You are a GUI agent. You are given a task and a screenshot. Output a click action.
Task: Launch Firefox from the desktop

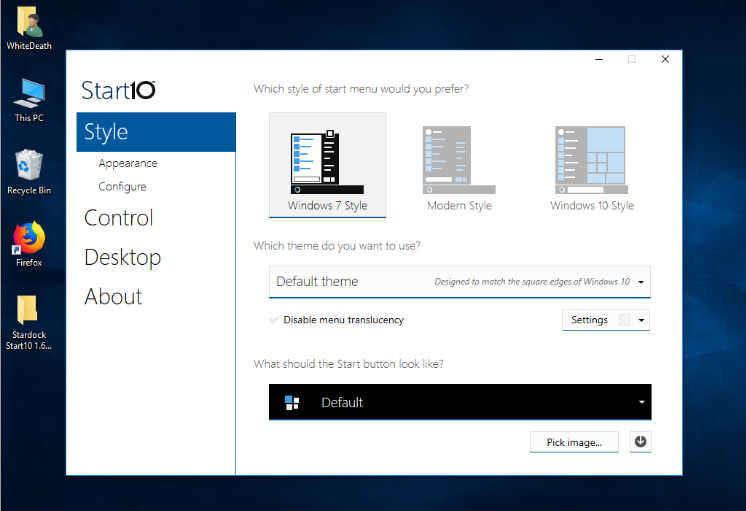29,245
